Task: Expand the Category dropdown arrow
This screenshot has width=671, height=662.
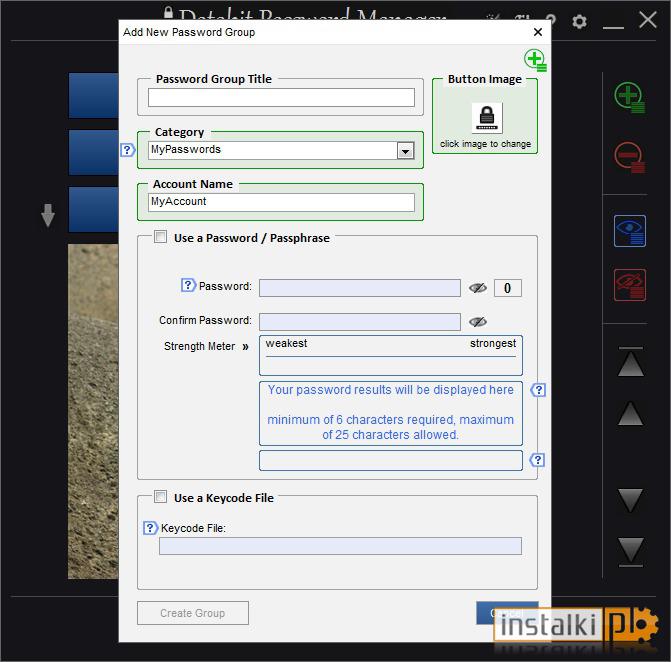Action: point(405,151)
